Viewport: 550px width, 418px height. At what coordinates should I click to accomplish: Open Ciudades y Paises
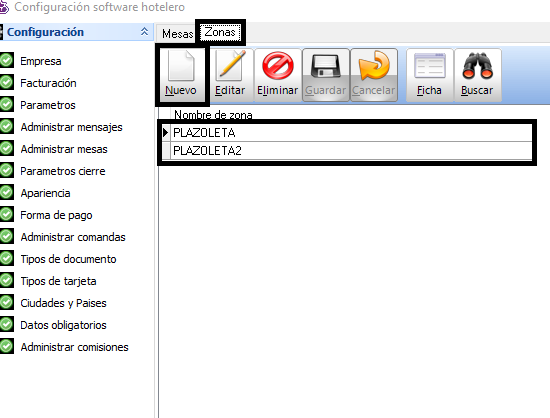(x=63, y=303)
